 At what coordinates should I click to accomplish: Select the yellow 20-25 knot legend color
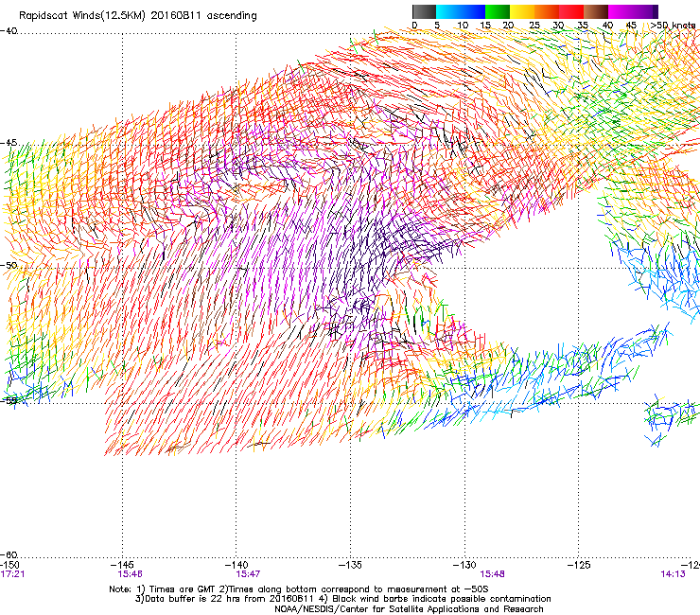point(522,11)
